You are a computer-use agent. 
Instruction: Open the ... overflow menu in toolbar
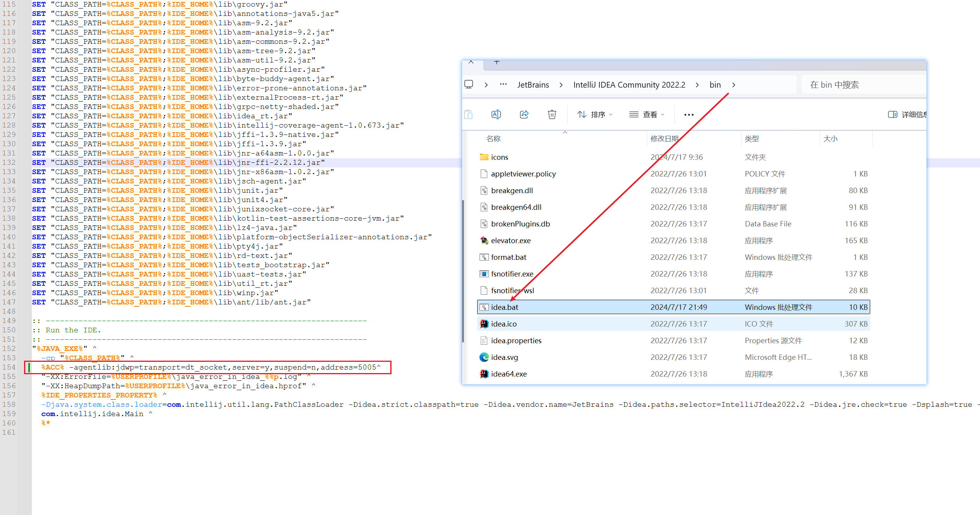point(689,114)
